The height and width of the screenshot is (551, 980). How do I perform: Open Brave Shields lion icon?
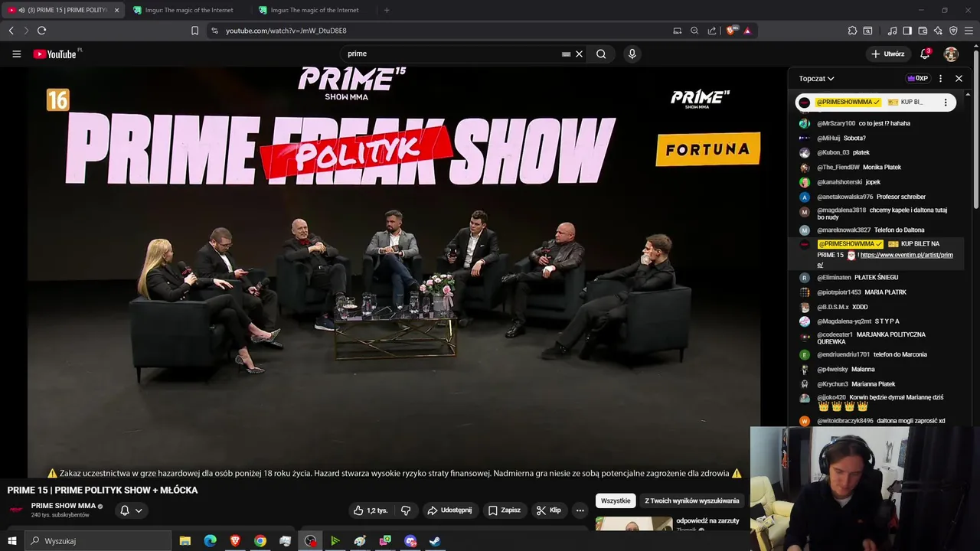coord(731,31)
